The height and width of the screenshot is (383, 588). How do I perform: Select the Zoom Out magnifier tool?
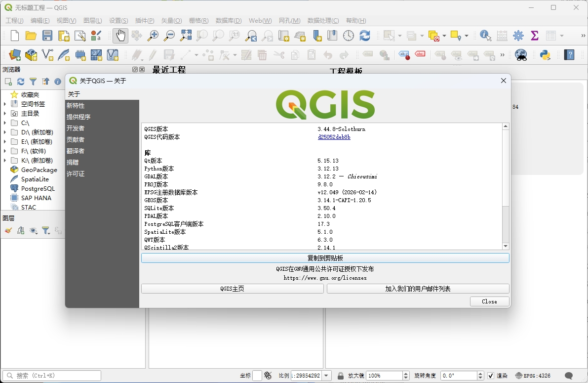click(169, 36)
